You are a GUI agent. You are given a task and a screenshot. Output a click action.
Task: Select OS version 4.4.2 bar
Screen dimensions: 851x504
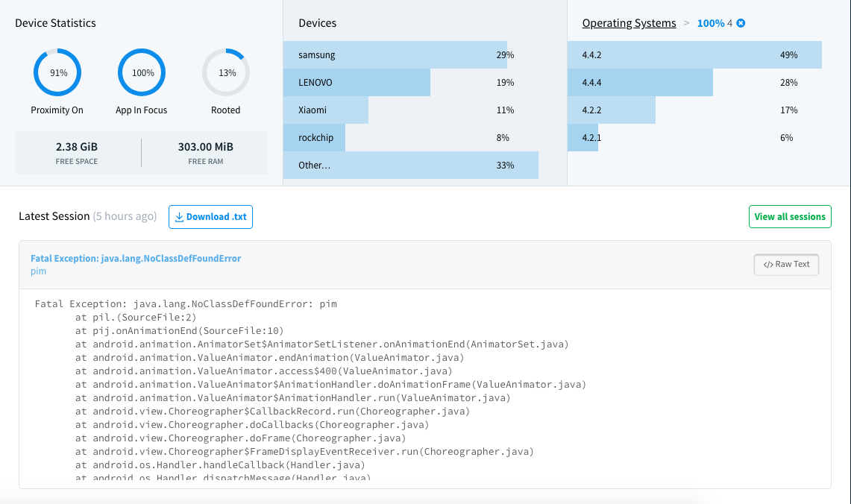694,55
